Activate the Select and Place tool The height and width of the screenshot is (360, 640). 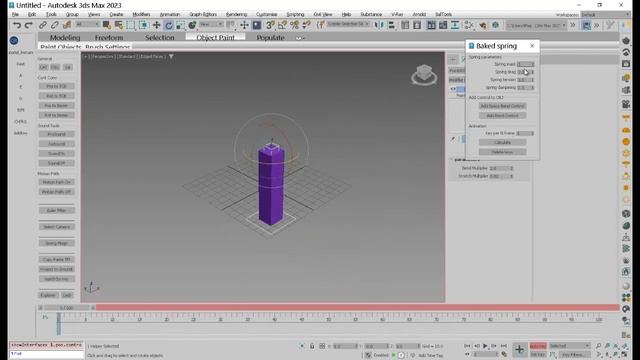(192, 25)
